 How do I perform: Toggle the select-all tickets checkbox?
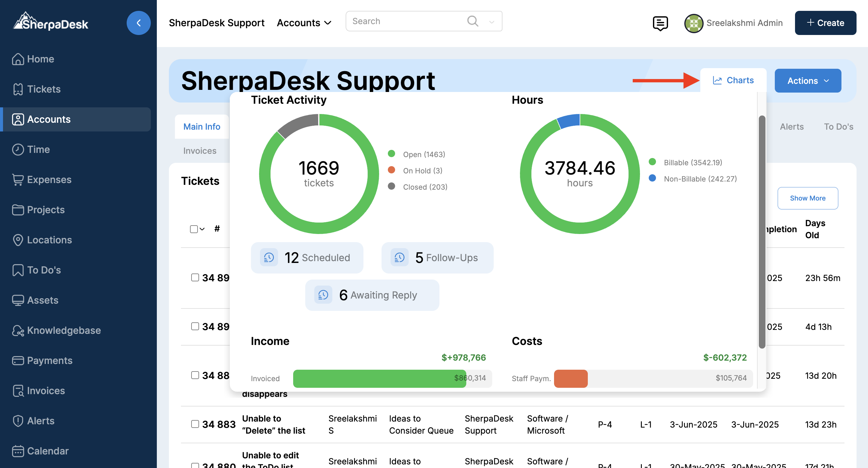click(x=193, y=229)
